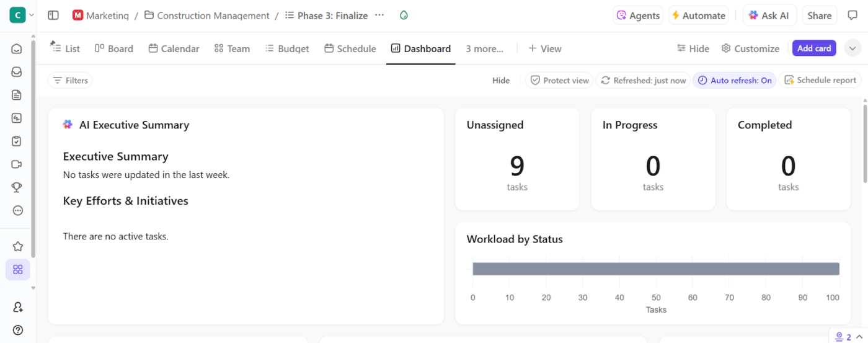Click the Favorites star icon
Viewport: 868px width, 343px height.
[17, 246]
